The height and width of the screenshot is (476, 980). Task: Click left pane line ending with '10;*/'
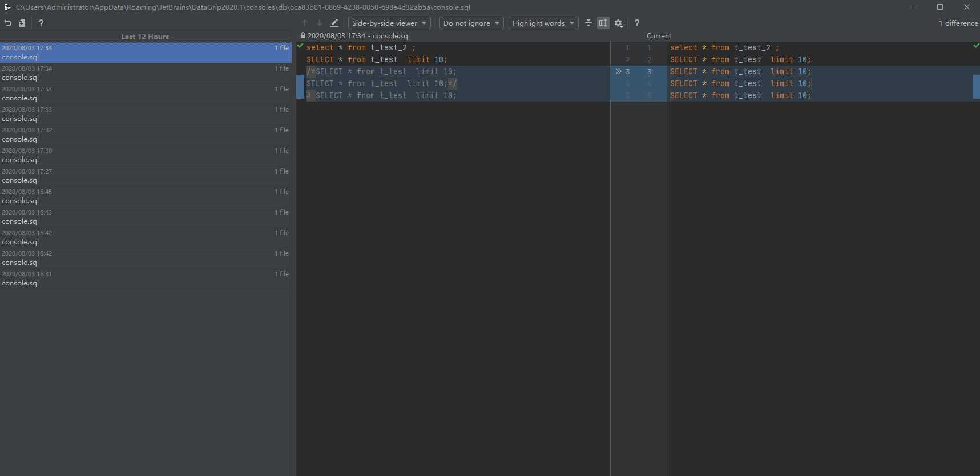coord(381,83)
